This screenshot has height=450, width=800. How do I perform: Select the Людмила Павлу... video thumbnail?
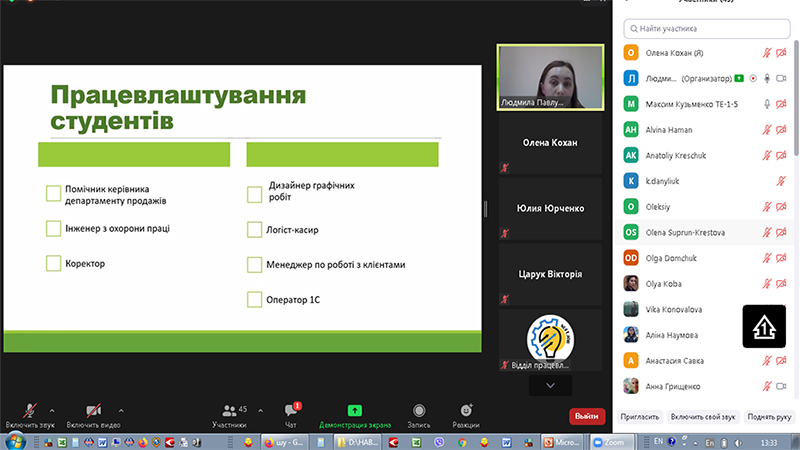551,77
